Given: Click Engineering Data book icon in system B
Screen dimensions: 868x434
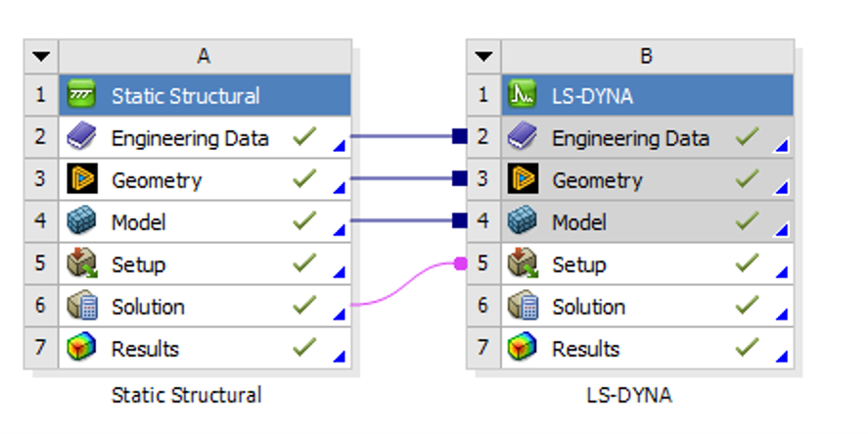Looking at the screenshot, I should pyautogui.click(x=522, y=137).
